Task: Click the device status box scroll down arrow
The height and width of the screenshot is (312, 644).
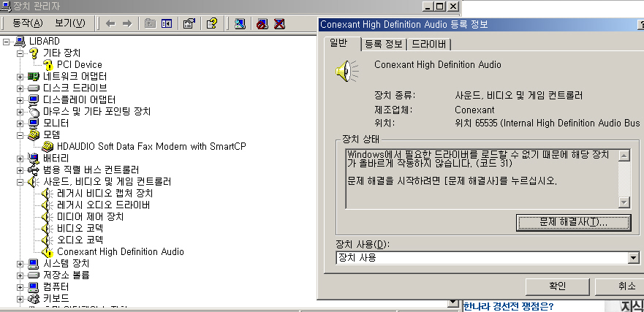Action: (624, 202)
